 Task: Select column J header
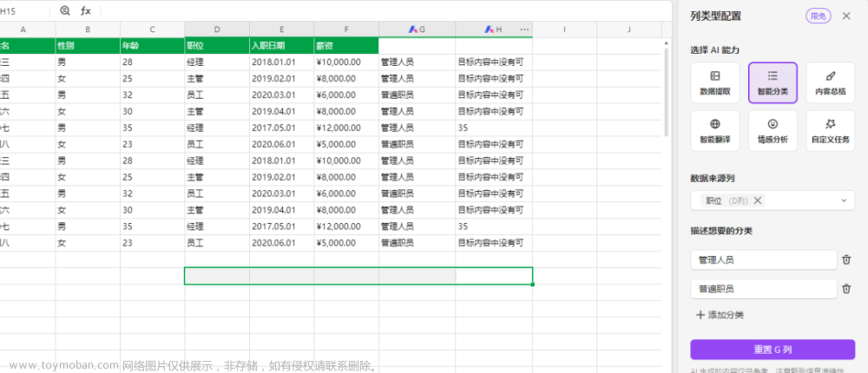click(629, 29)
